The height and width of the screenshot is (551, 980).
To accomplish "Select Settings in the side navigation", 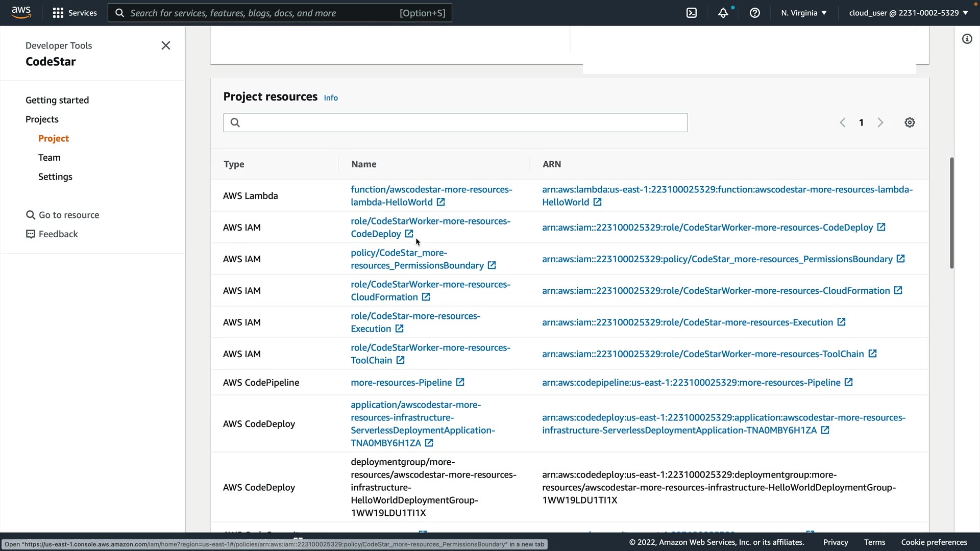I will [55, 177].
